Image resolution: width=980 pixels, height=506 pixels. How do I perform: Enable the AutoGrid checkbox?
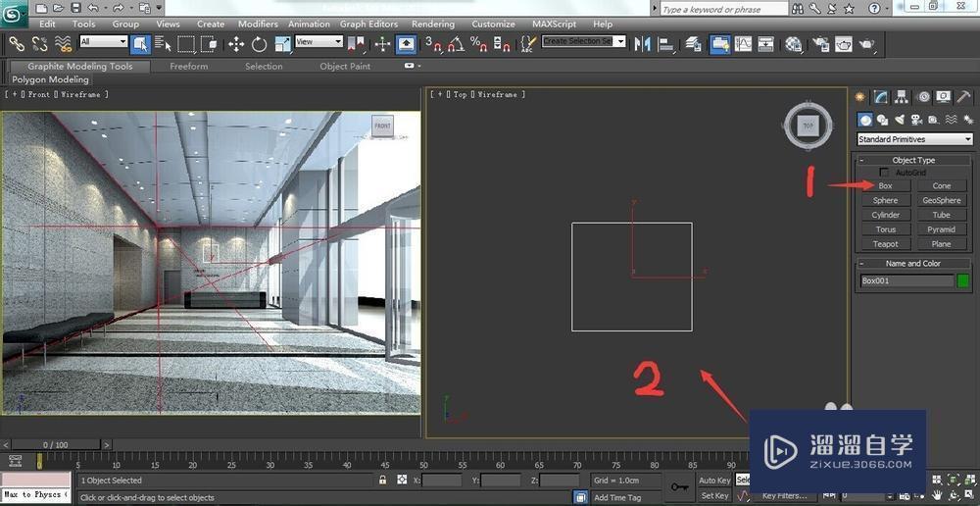tap(884, 172)
